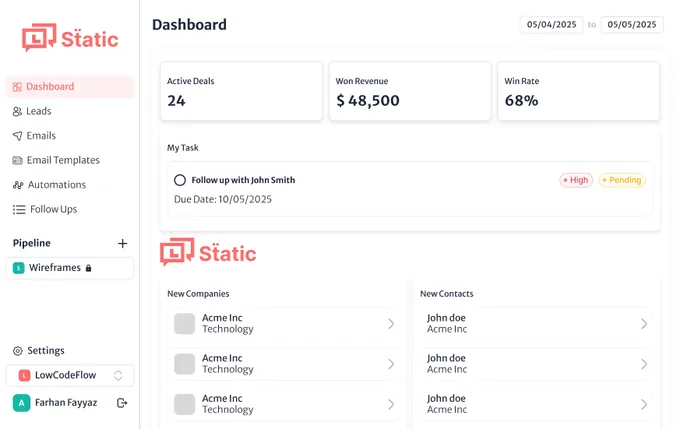
Task: Click the Pending status badge
Action: click(622, 180)
